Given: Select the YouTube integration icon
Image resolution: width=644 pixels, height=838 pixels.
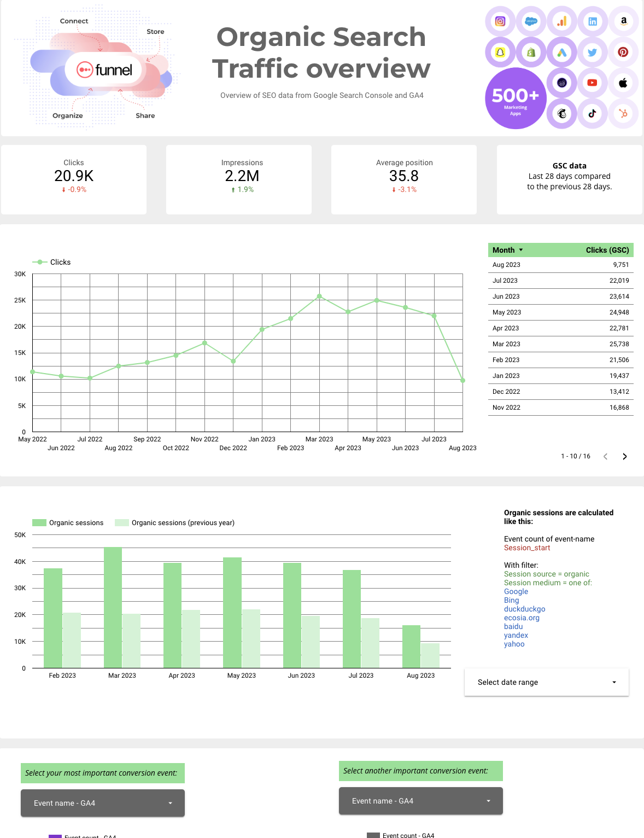Looking at the screenshot, I should click(592, 83).
